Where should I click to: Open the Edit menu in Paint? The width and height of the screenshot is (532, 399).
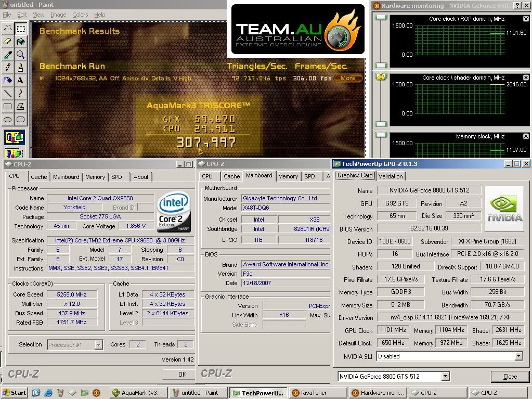point(22,15)
